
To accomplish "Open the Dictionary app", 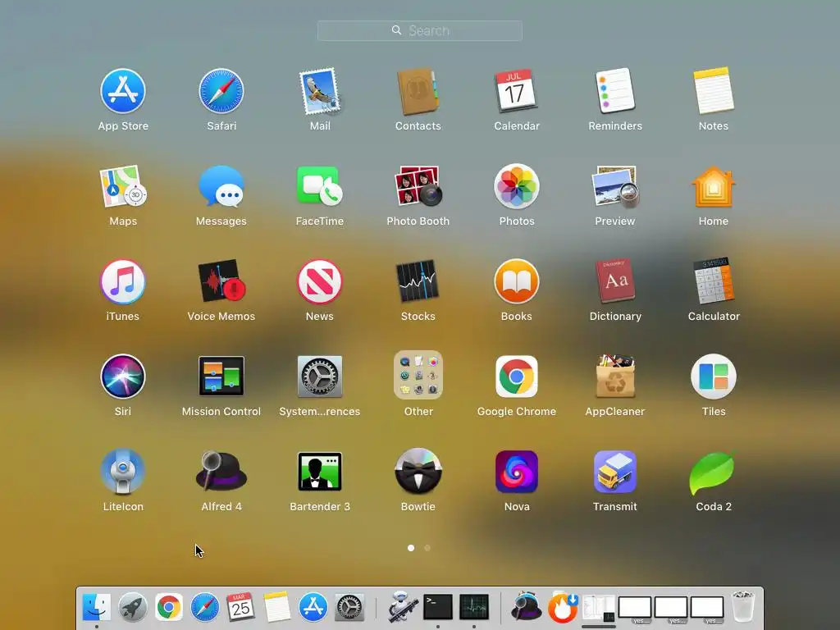I will click(x=615, y=281).
